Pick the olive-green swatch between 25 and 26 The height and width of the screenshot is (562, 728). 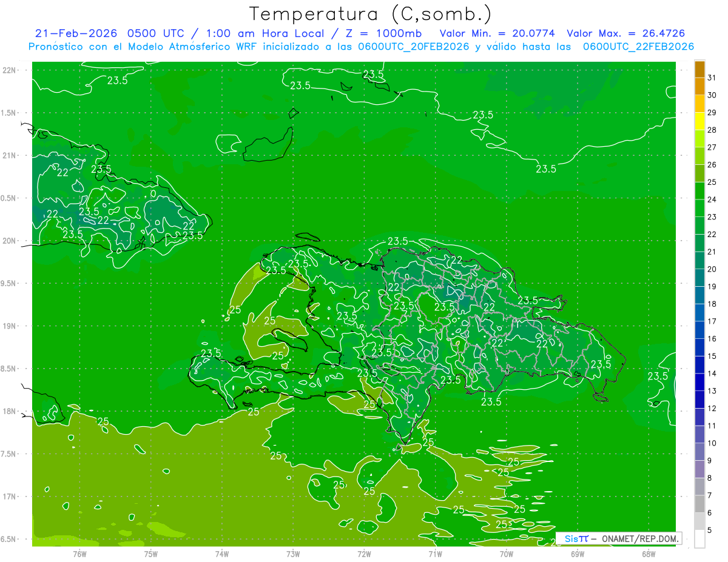pyautogui.click(x=699, y=173)
